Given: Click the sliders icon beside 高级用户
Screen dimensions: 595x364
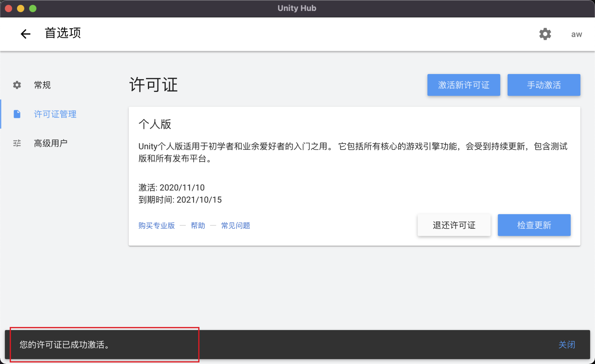Looking at the screenshot, I should coord(17,143).
